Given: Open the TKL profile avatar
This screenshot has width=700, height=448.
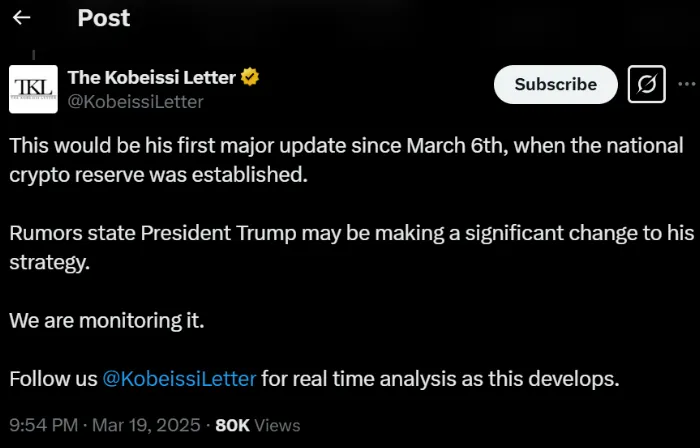Looking at the screenshot, I should [33, 88].
